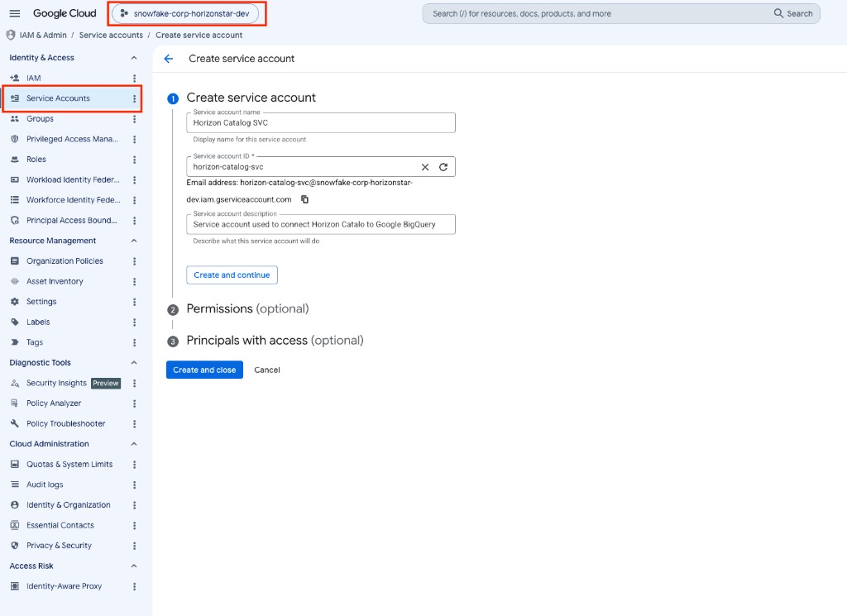Expand the Principals with access (optional) step

[275, 341]
